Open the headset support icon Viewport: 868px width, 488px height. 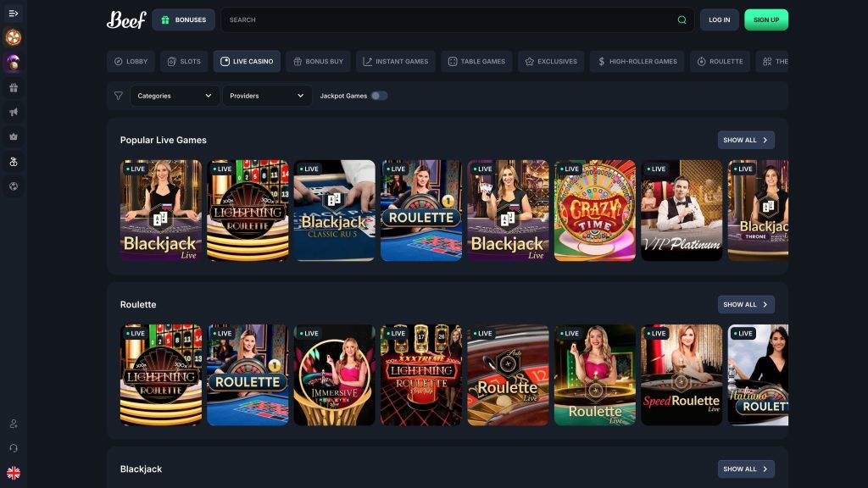click(14, 448)
